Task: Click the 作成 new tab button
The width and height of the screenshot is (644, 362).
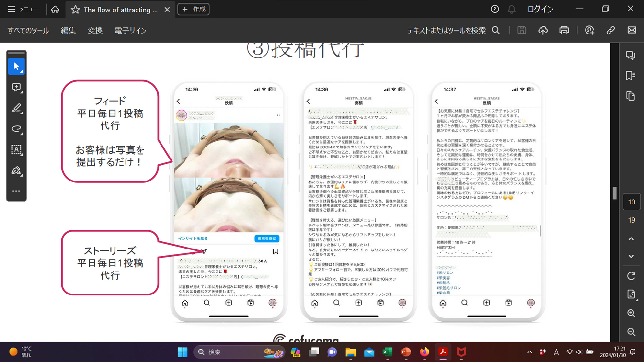Action: pos(194,10)
